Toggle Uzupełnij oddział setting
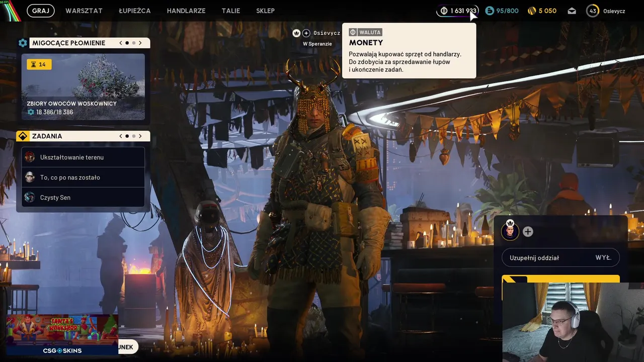The width and height of the screenshot is (644, 362). click(560, 257)
